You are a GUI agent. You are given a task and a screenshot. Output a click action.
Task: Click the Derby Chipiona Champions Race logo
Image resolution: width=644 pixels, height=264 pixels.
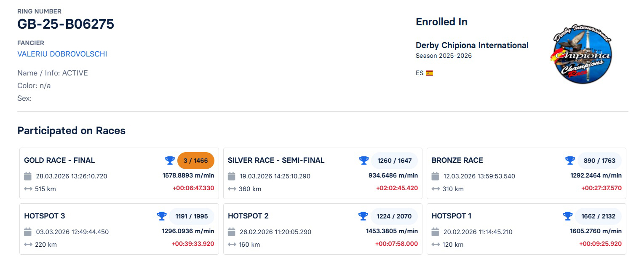[581, 55]
